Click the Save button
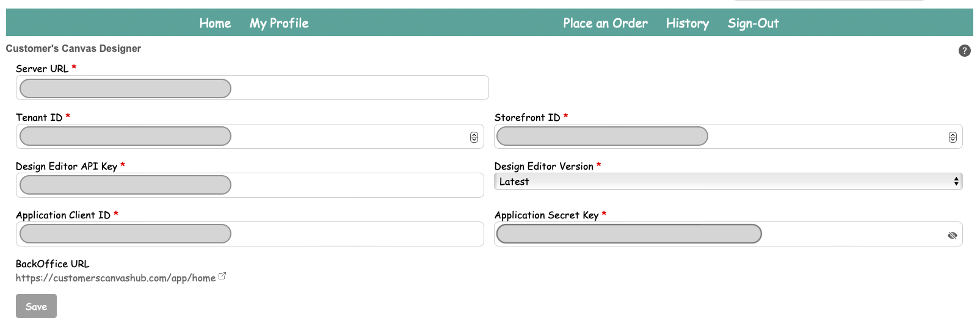Screen dimensions: 980x327 click(x=36, y=306)
